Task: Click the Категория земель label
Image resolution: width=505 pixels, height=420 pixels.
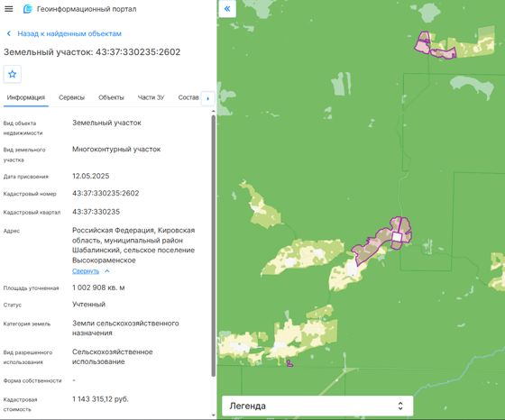Action: pos(27,324)
